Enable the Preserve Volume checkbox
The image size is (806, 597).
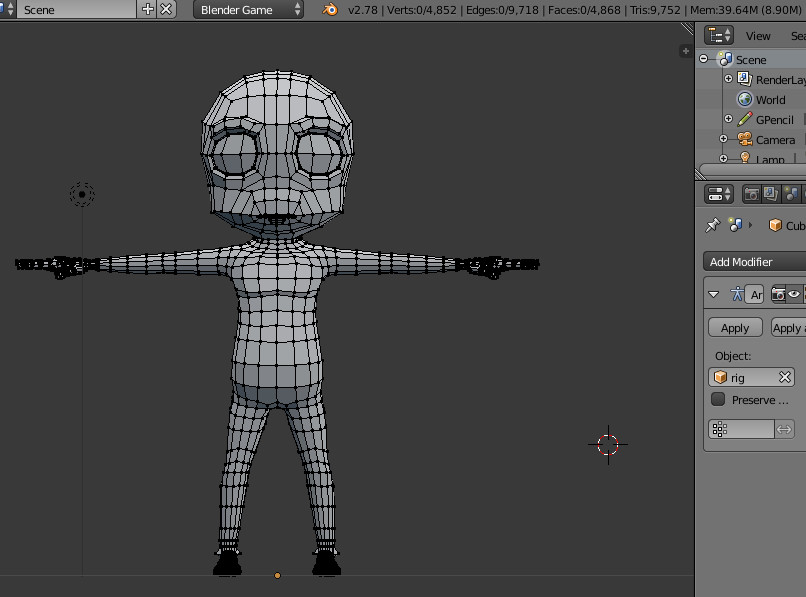[718, 400]
